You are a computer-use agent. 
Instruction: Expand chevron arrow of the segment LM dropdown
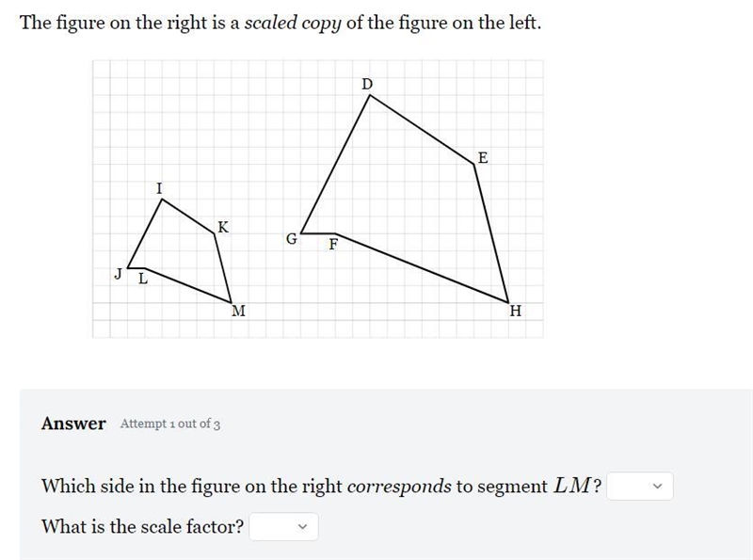[x=657, y=486]
